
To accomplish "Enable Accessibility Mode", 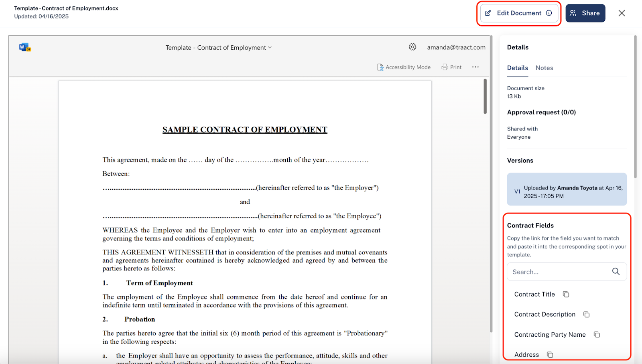I will point(404,67).
